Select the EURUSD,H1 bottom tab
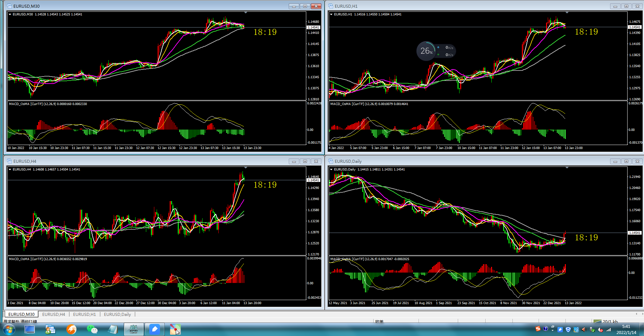644x336 pixels. (85, 315)
